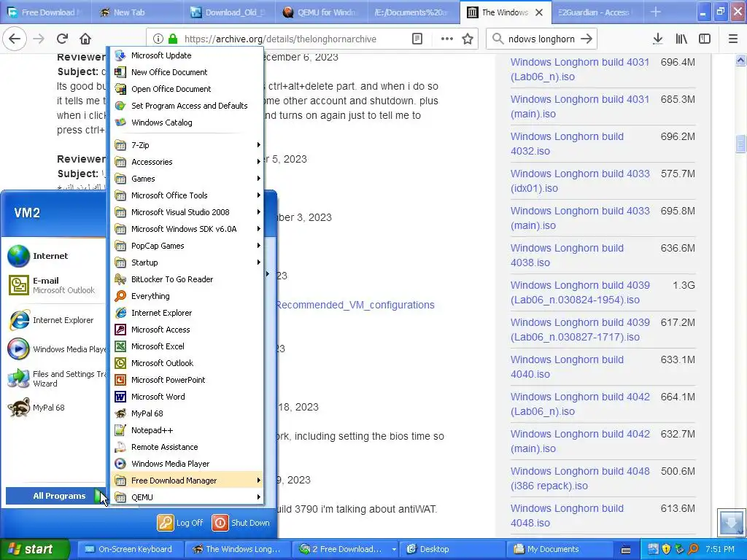Open Windows Catalog menu entry
The image size is (747, 560).
coord(187,122)
